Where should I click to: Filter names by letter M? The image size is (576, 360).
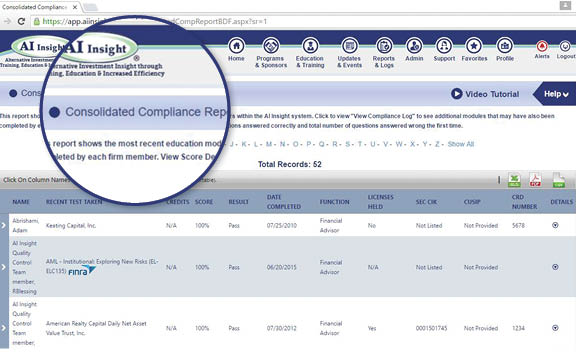(269, 144)
